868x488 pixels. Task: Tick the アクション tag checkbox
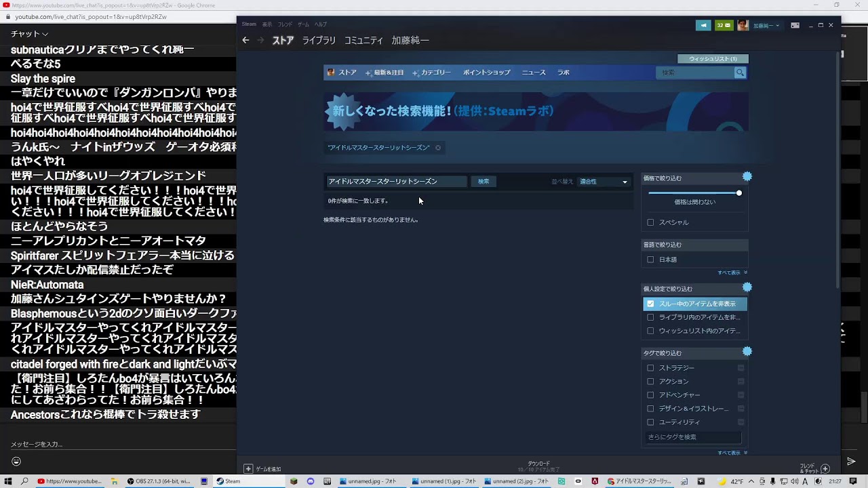pos(650,382)
